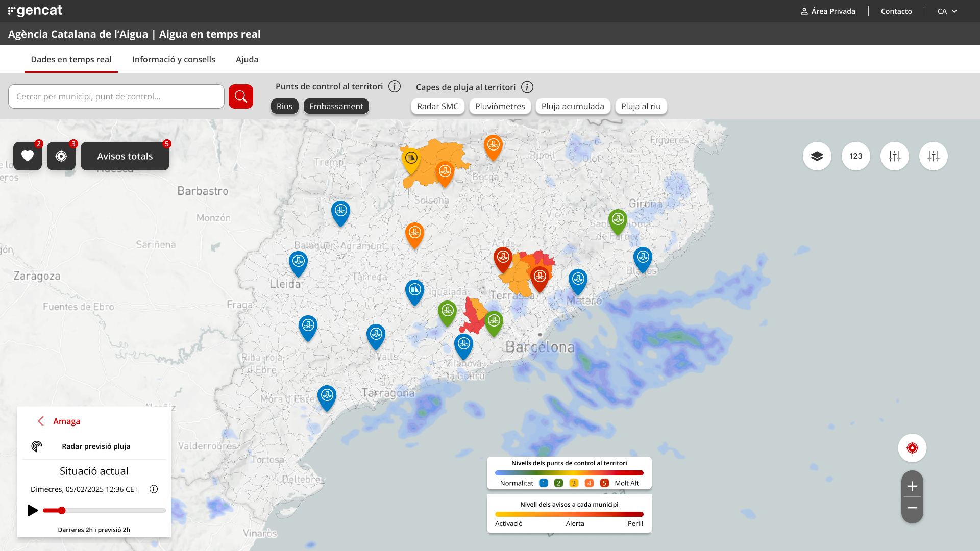Toggle the Pluja al riu layer
The image size is (980, 551).
(641, 106)
